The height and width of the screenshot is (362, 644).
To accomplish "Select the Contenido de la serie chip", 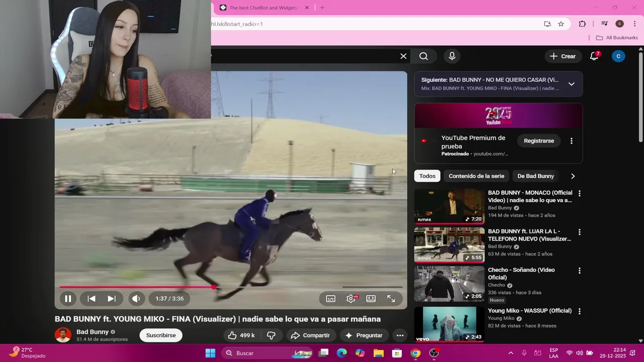I will coord(476,176).
